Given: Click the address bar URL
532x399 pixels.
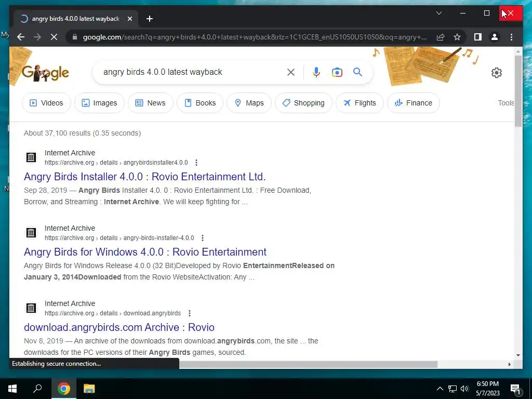Looking at the screenshot, I should point(255,37).
